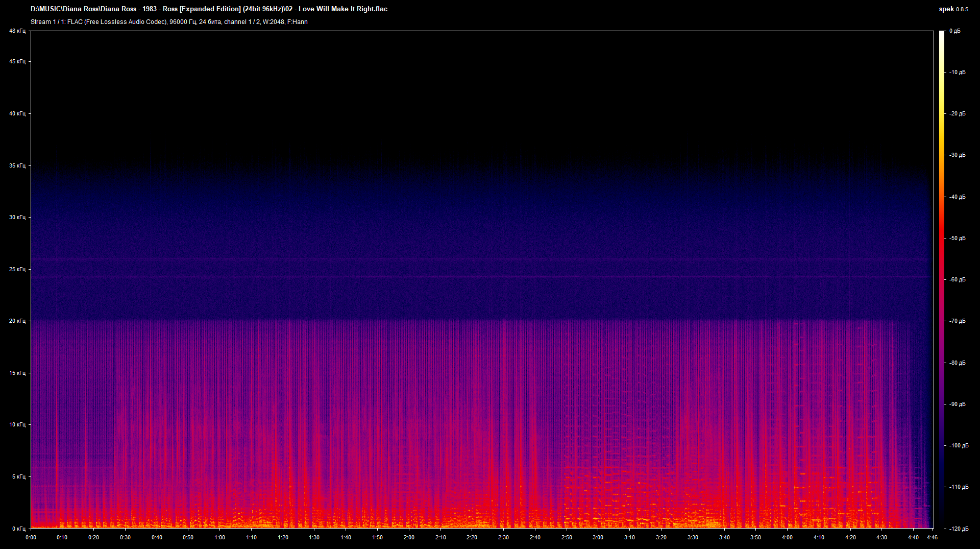The width and height of the screenshot is (980, 549).
Task: Click the 1:00 time axis label
Action: (220, 537)
